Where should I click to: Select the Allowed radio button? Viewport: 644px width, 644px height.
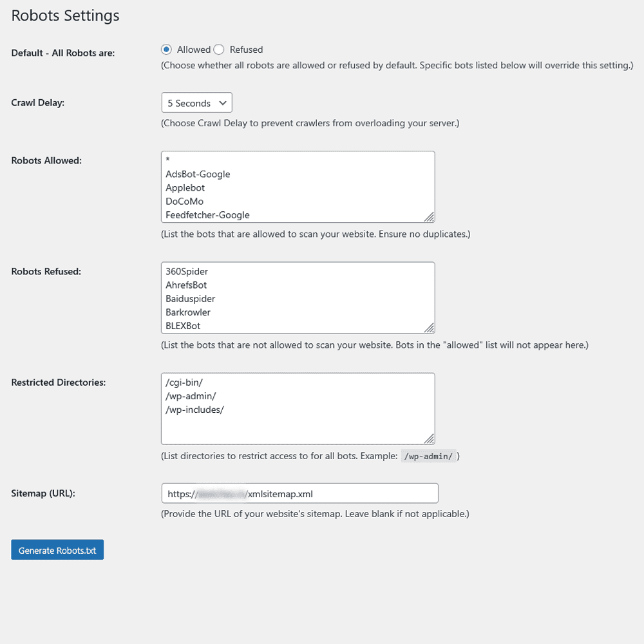[x=167, y=50]
